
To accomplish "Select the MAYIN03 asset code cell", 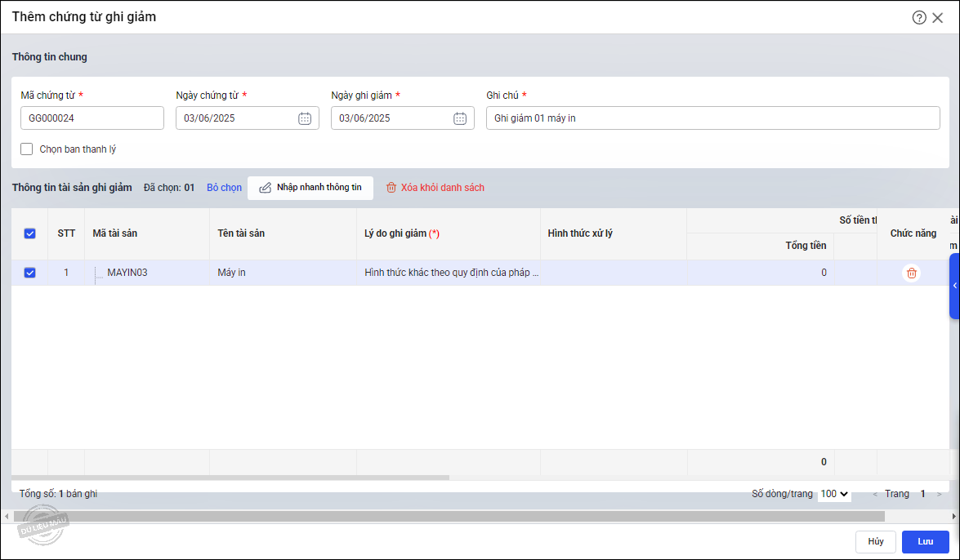I will 147,273.
